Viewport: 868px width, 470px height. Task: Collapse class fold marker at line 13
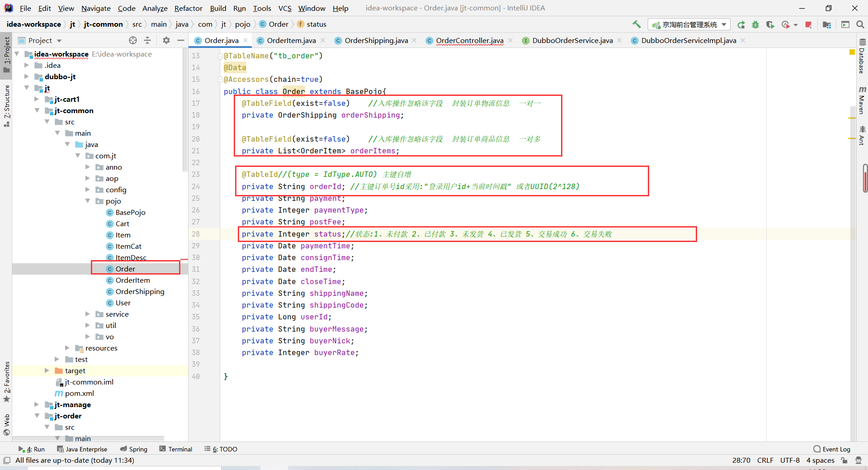pos(220,56)
